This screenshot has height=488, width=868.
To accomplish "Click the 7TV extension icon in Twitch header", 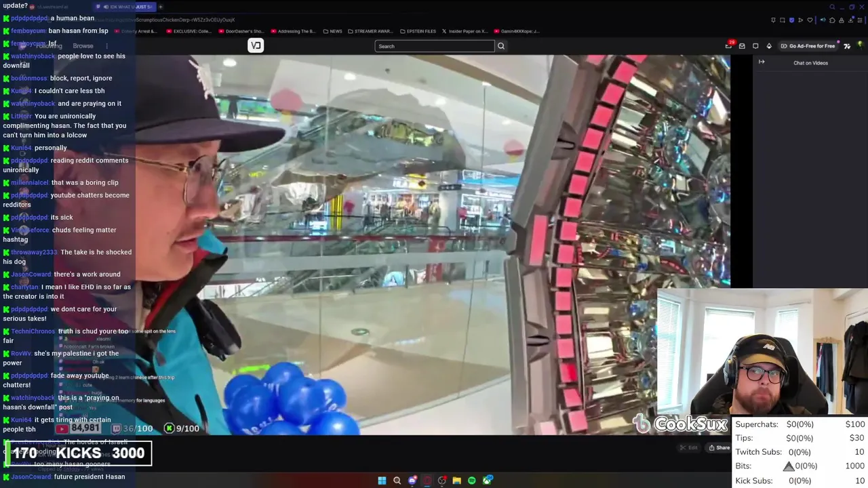I will click(x=847, y=46).
